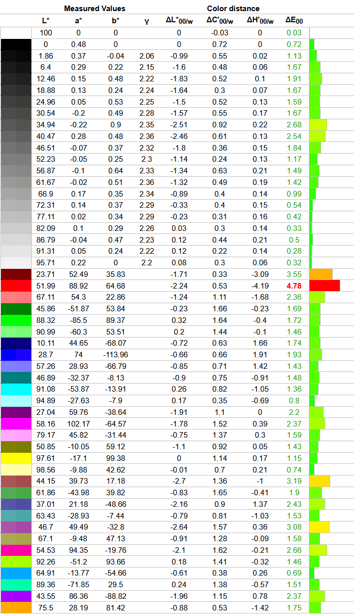Select the gamma value 2.06 cell
364x615 pixels.
point(146,56)
